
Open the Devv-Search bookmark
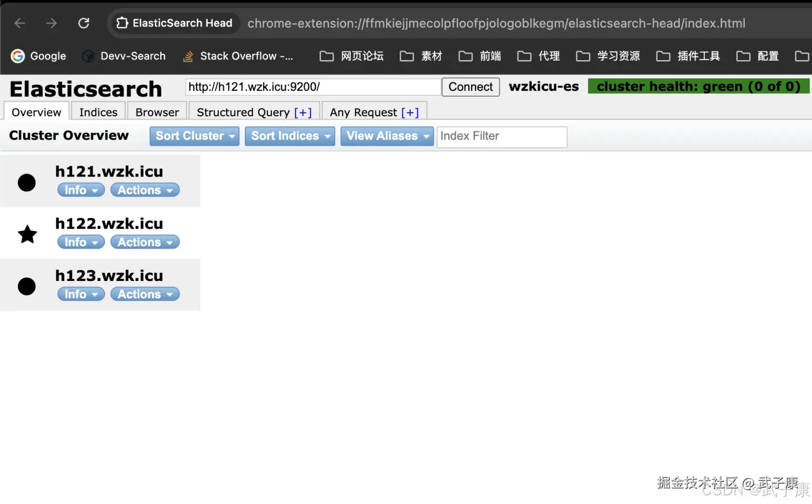pyautogui.click(x=123, y=56)
